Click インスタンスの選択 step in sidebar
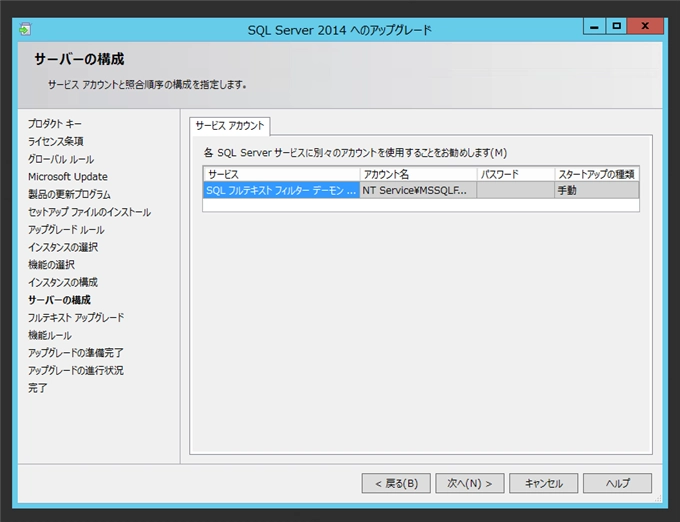Screen dimensions: 680x522 tap(63, 247)
